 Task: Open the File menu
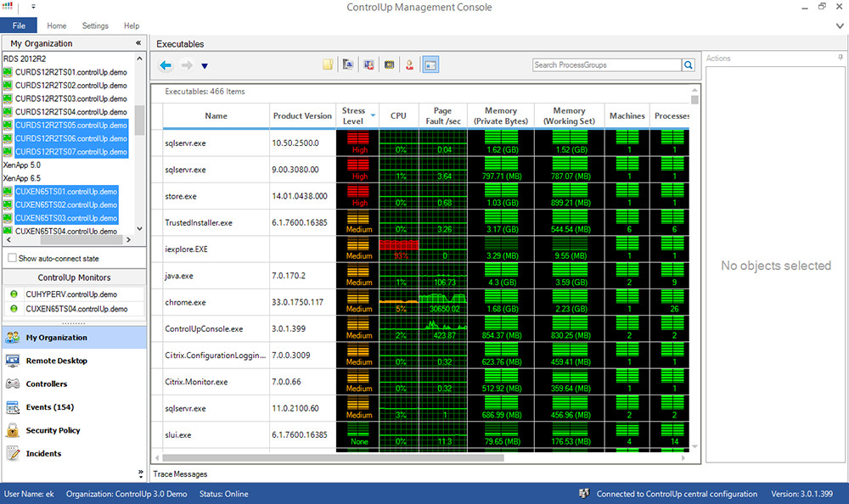pyautogui.click(x=19, y=25)
